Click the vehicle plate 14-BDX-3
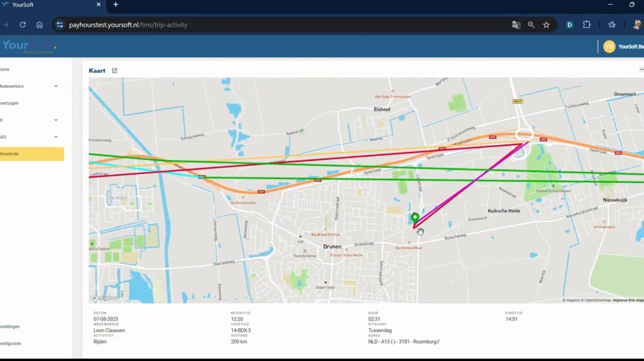 point(241,330)
